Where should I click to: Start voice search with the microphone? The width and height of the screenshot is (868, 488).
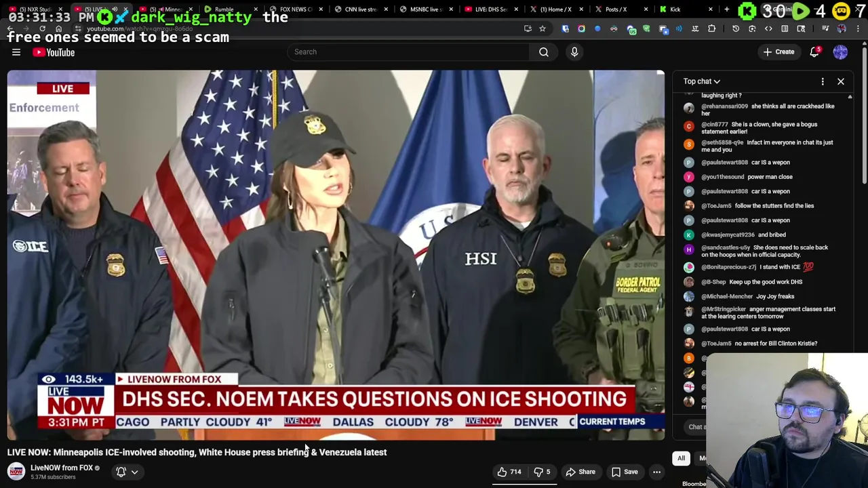[x=574, y=52]
